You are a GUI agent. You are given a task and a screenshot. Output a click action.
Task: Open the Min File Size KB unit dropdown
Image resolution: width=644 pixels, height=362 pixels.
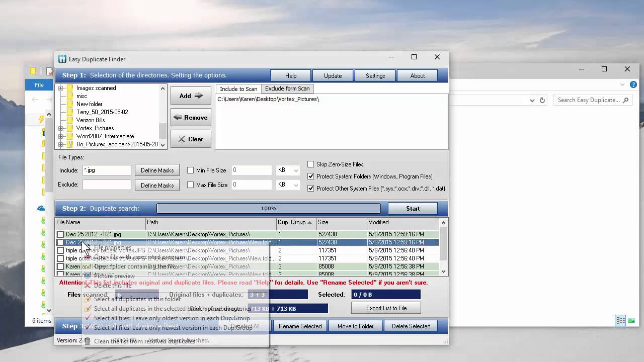click(x=296, y=170)
